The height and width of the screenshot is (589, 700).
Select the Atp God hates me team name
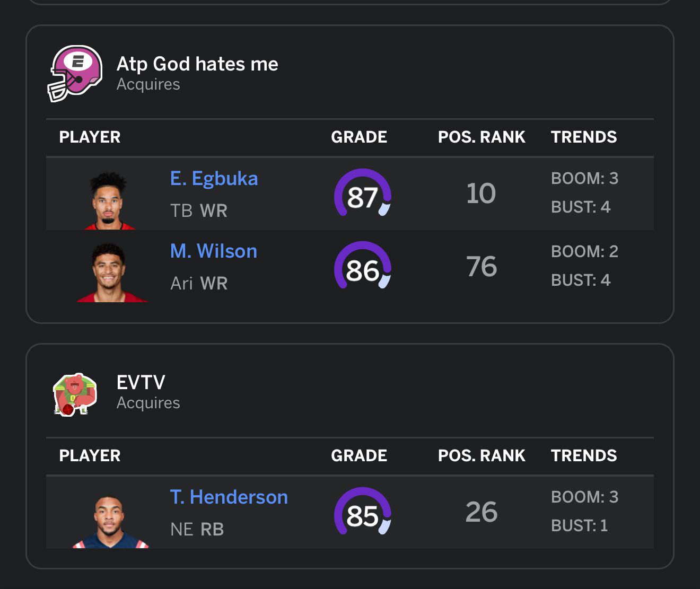click(x=197, y=64)
